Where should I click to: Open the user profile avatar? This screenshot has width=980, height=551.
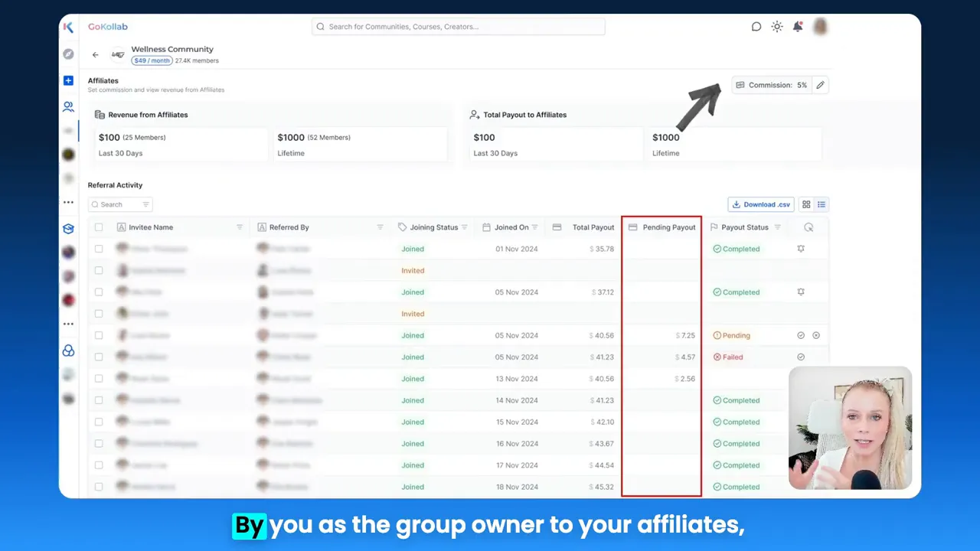tap(820, 27)
